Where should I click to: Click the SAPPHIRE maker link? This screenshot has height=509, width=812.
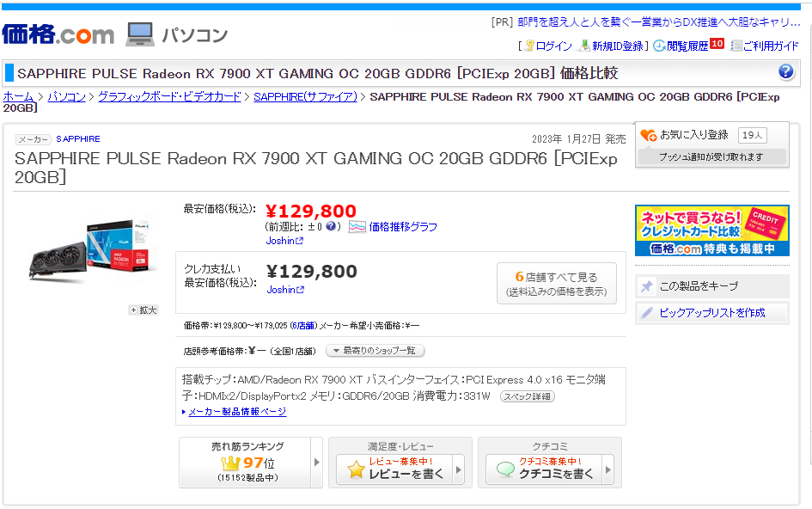(78, 139)
